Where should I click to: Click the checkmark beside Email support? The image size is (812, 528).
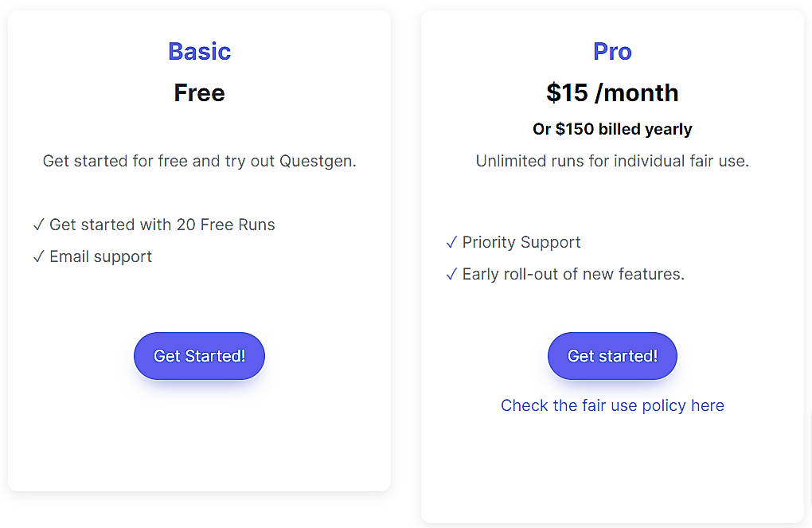[38, 256]
